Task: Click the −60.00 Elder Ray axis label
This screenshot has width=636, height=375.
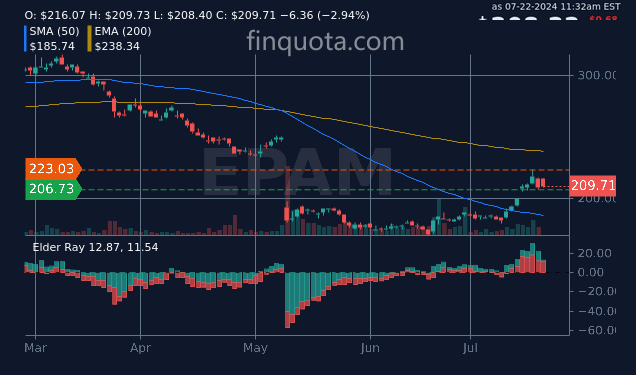Action: click(x=596, y=330)
